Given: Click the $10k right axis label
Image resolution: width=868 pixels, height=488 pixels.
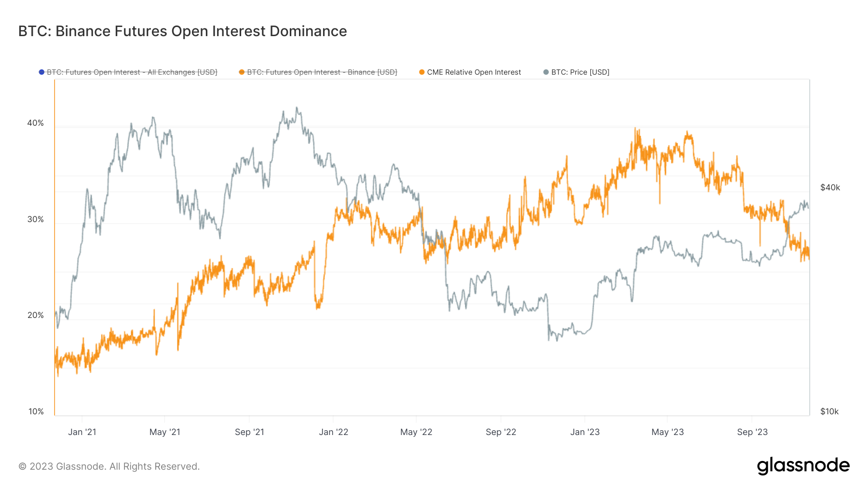Looking at the screenshot, I should click(x=829, y=411).
